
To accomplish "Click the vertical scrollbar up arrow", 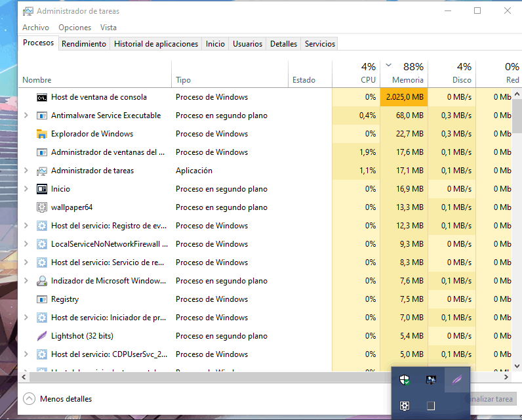I will click(x=517, y=94).
